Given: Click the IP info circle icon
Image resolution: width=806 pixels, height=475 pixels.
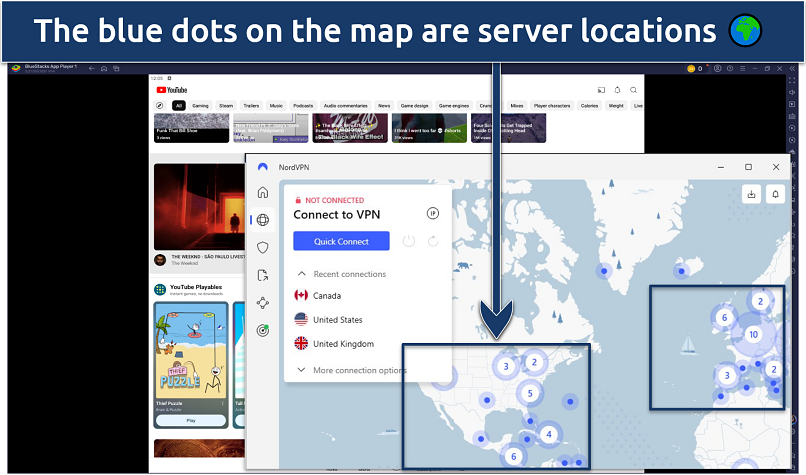Looking at the screenshot, I should tap(433, 213).
